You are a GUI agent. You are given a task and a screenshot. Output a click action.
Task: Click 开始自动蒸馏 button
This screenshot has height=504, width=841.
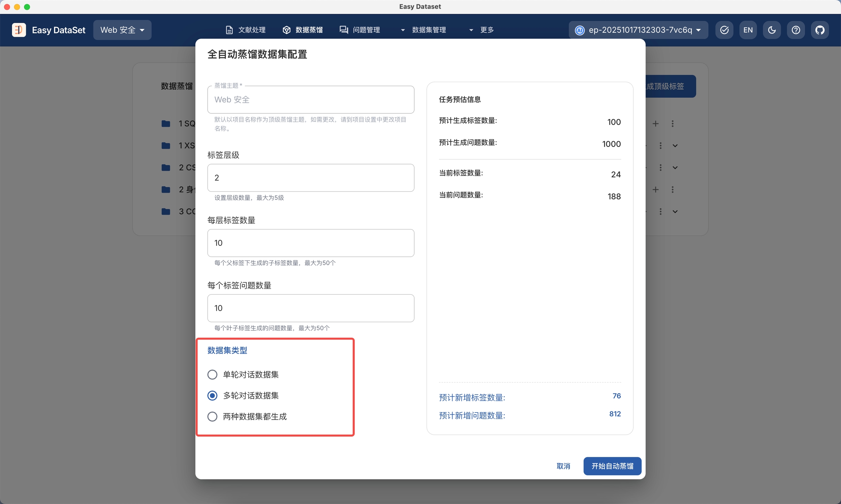pyautogui.click(x=612, y=466)
